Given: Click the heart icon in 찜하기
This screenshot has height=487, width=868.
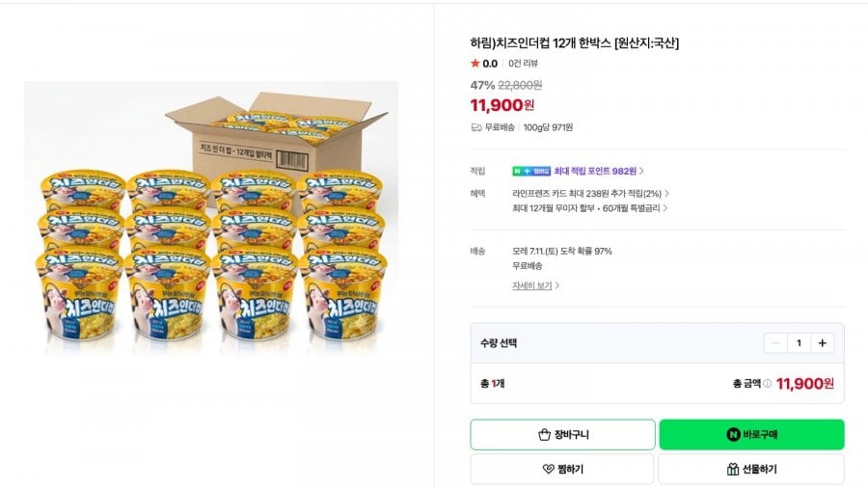Looking at the screenshot, I should pos(548,469).
